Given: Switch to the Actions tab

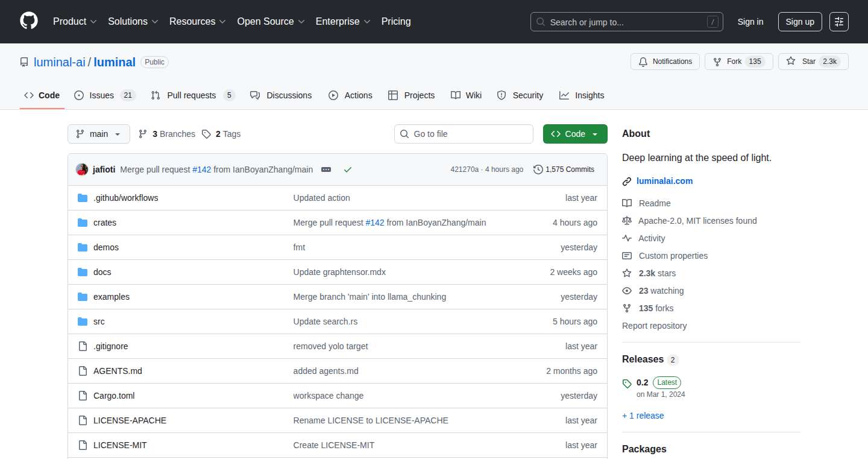Looking at the screenshot, I should [x=350, y=95].
